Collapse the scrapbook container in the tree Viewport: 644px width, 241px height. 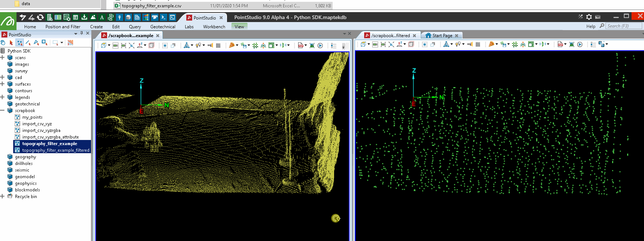[x=3, y=111]
